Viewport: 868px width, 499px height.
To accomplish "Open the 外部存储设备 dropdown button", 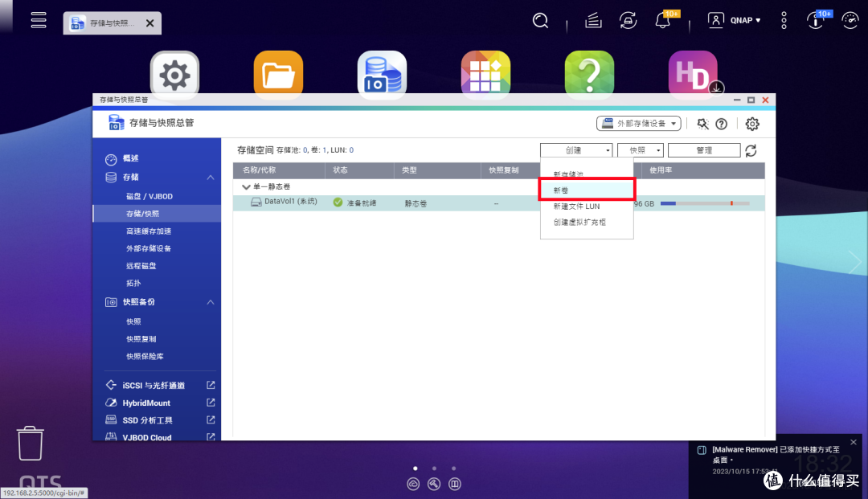I will tap(638, 124).
